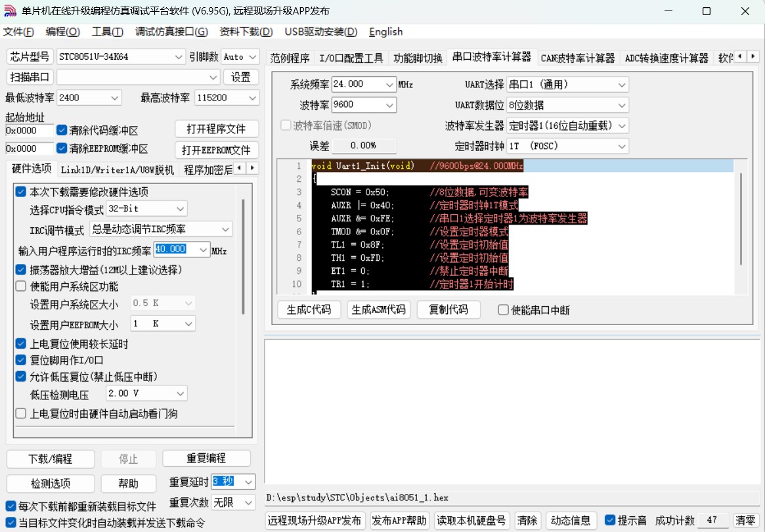765x532 pixels.
Task: Open UART选择 串口1 dropdown
Action: tap(567, 85)
